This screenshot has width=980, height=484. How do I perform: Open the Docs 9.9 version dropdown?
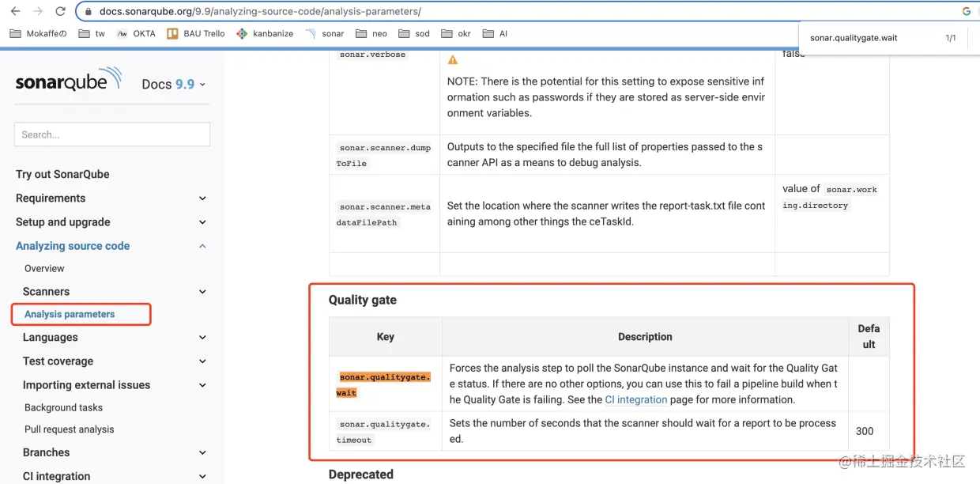(173, 85)
